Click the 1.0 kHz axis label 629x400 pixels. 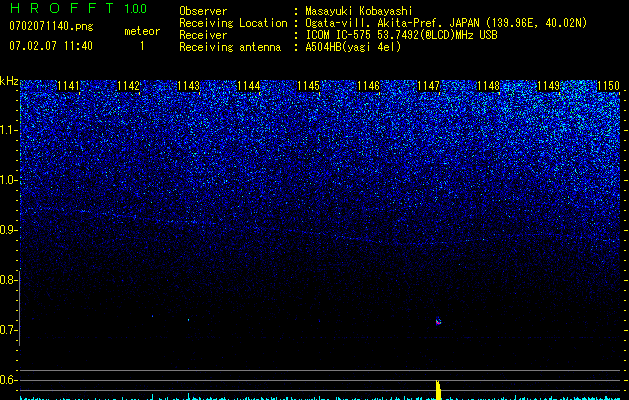tap(8, 180)
